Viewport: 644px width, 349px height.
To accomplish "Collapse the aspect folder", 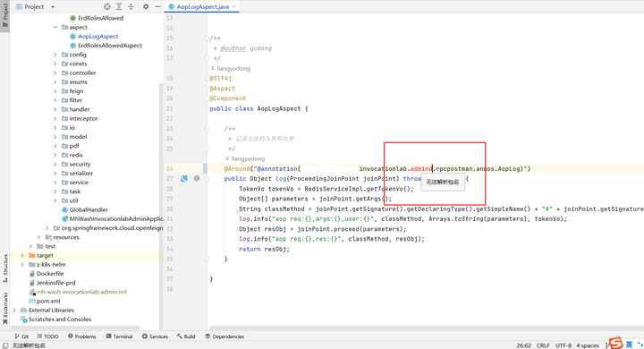I will click(55, 27).
